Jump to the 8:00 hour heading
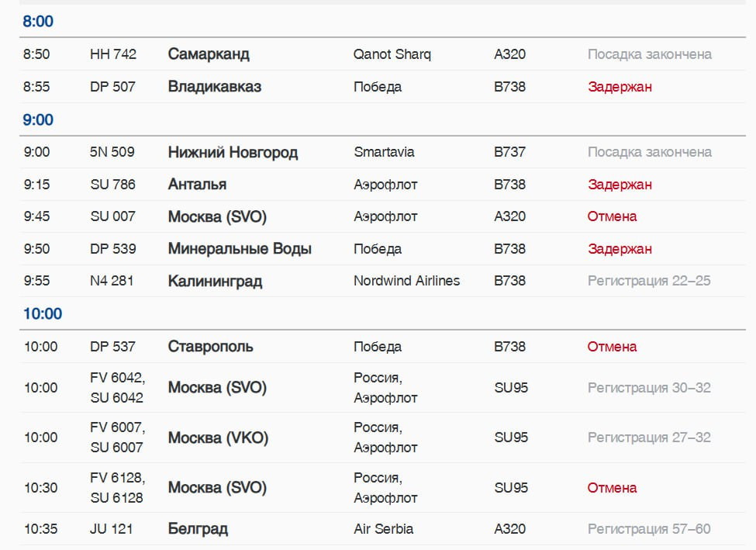Screen dimensions: 756x550 coord(38,21)
